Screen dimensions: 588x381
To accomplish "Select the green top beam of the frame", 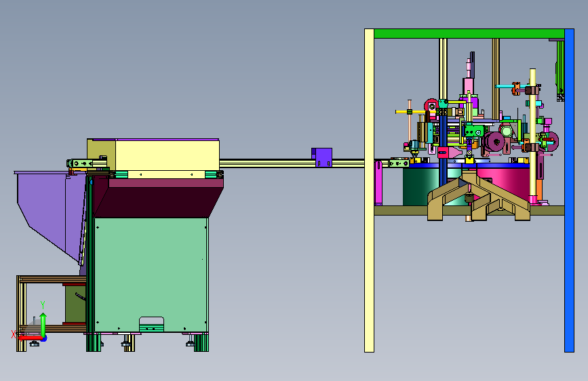I will pos(469,33).
